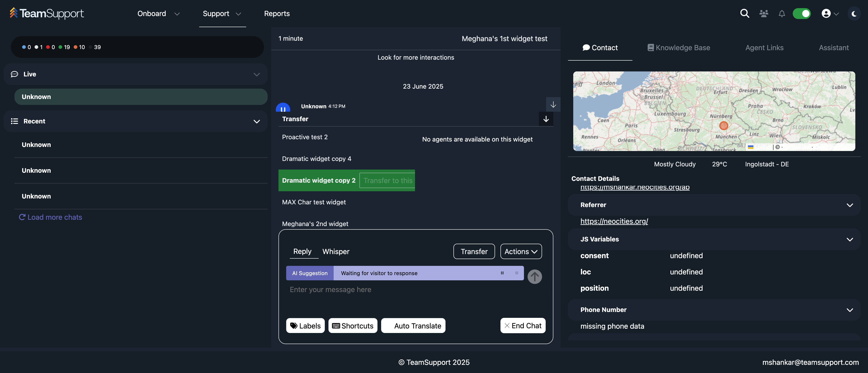This screenshot has width=868, height=373.
Task: Click the Ingolstadt - DE location text
Action: click(767, 164)
